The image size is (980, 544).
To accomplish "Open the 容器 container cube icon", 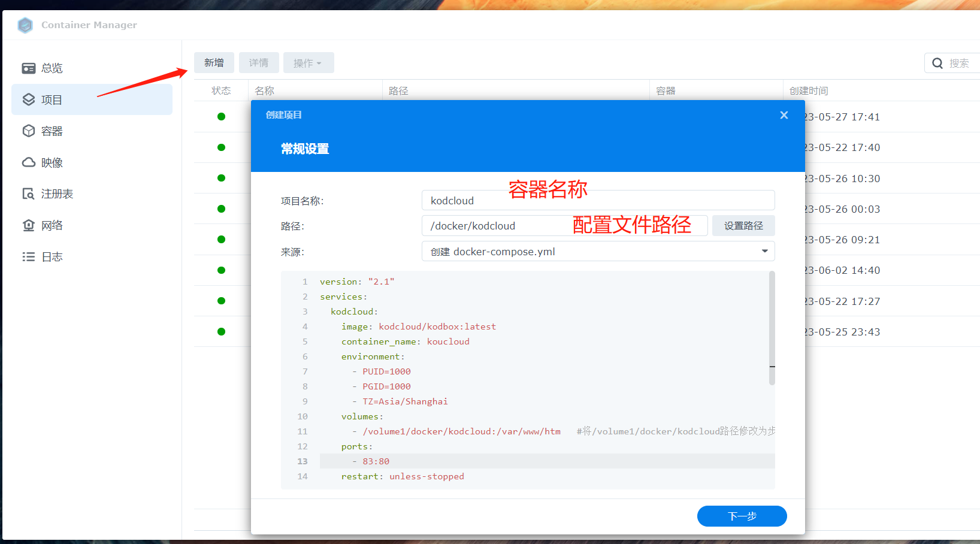I will (28, 131).
